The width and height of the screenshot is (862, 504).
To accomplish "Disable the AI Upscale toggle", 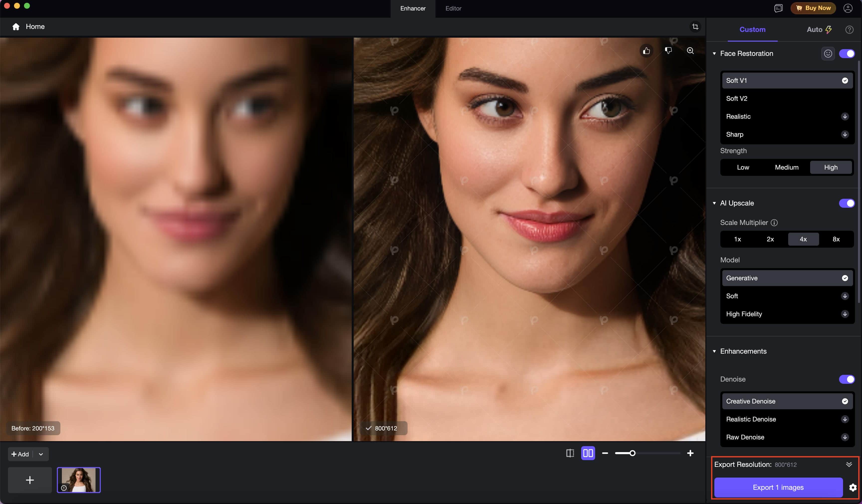I will pyautogui.click(x=847, y=203).
